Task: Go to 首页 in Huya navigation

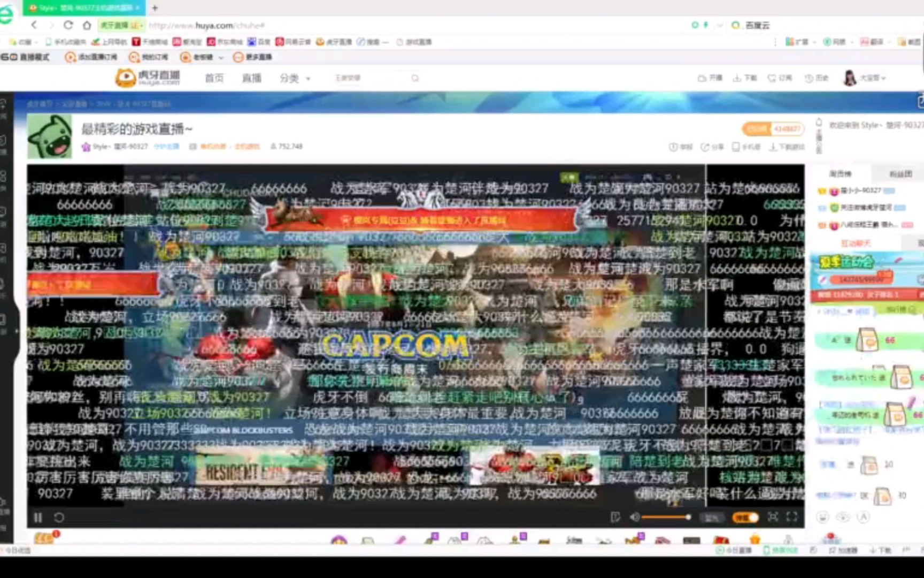Action: coord(214,78)
